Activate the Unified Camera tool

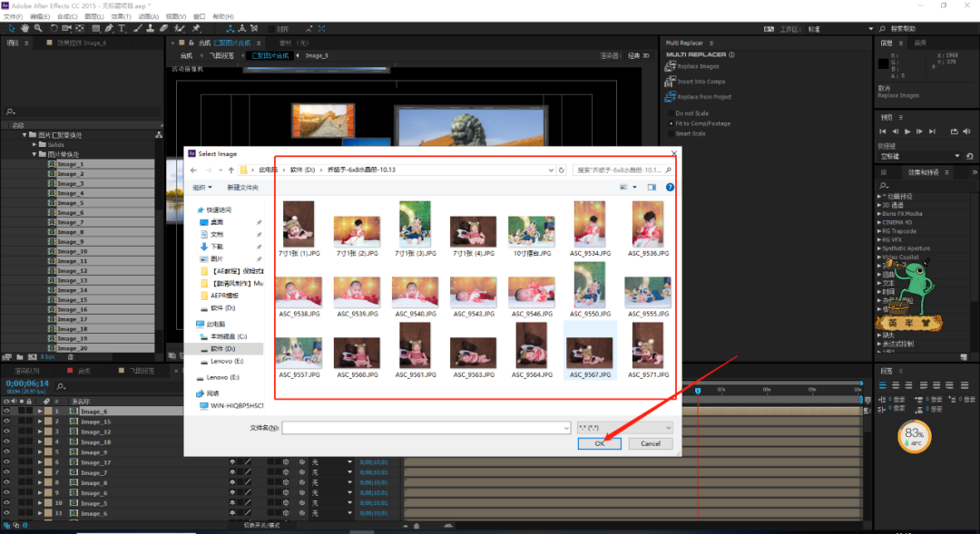coord(66,28)
